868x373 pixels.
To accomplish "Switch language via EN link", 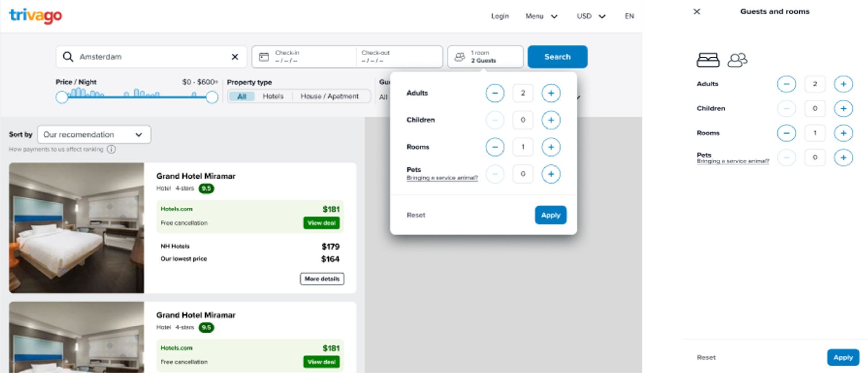I will [x=629, y=16].
